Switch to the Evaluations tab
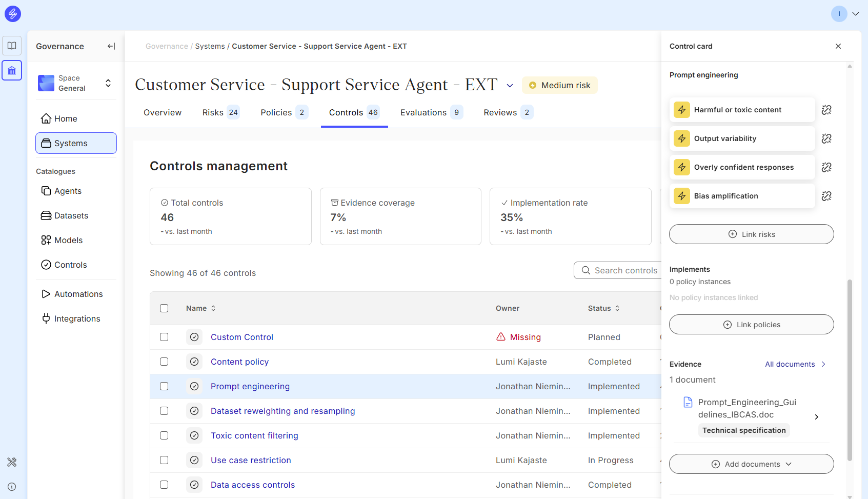The height and width of the screenshot is (499, 868). 431,112
